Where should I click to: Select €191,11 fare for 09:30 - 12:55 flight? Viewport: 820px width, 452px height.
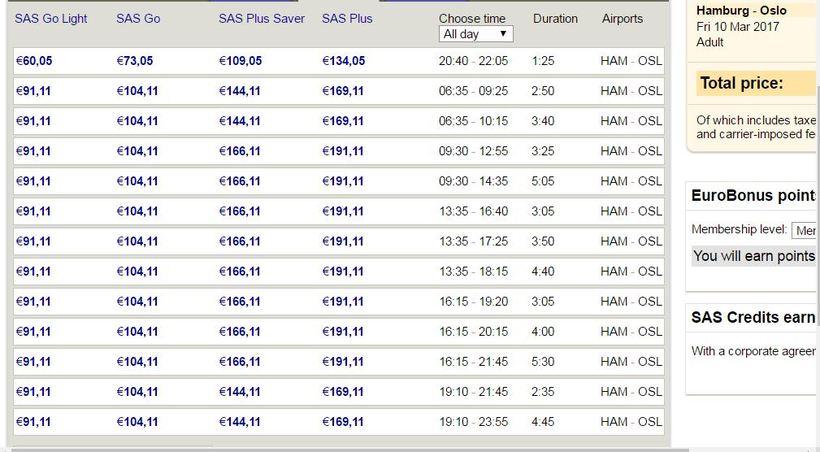click(342, 151)
